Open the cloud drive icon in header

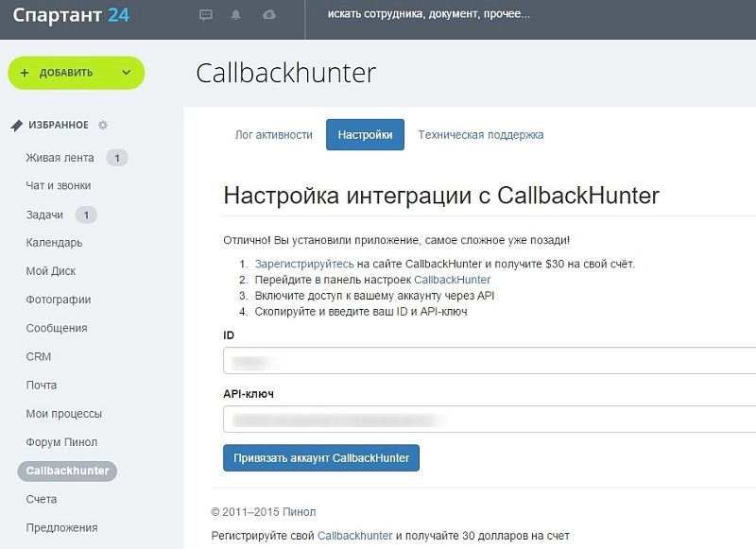point(269,15)
